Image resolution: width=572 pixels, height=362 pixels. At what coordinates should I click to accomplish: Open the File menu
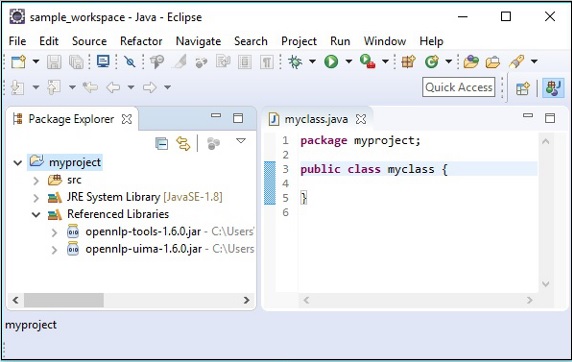point(17,41)
